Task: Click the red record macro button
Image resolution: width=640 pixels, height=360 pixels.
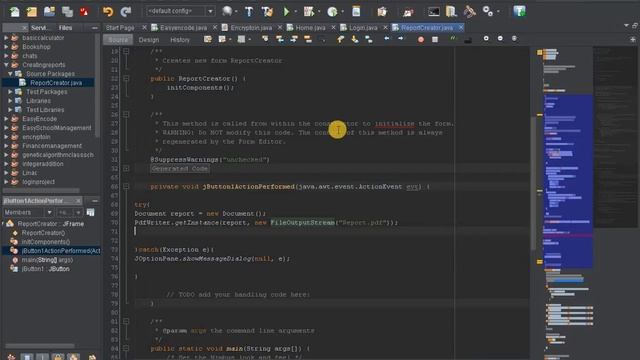Action: point(421,40)
